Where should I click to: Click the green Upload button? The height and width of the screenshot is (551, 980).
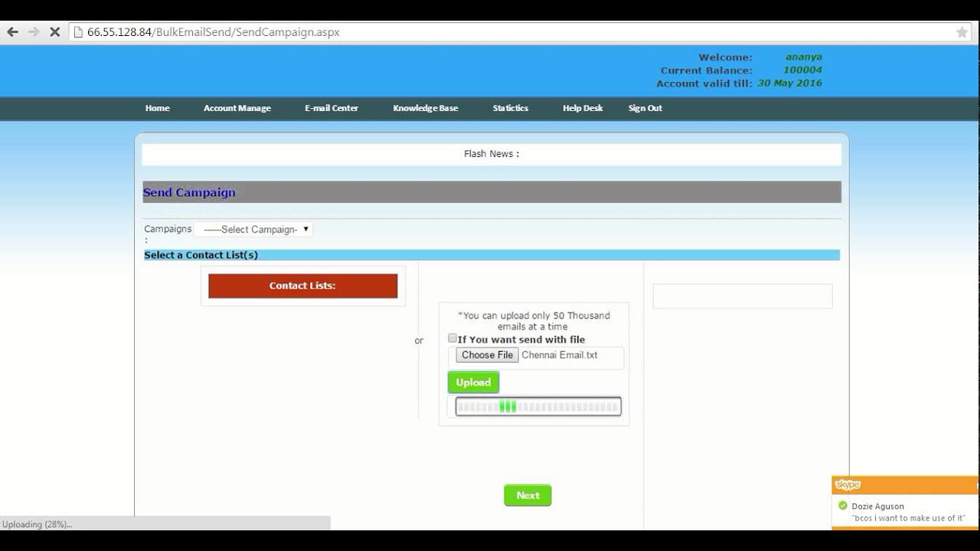pyautogui.click(x=473, y=382)
